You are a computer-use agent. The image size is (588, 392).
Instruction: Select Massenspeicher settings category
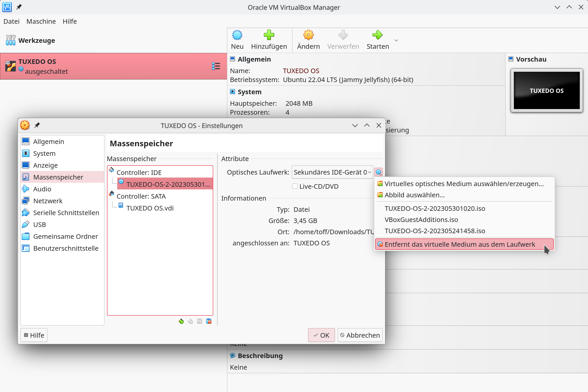(x=62, y=177)
